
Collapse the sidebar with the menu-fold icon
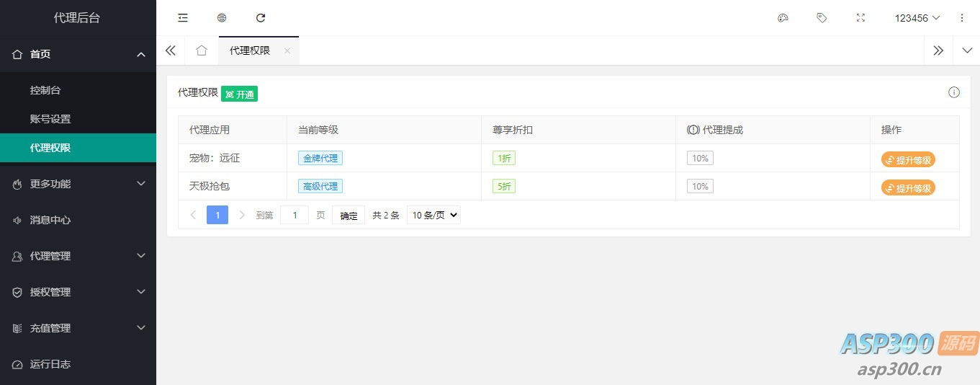[183, 18]
